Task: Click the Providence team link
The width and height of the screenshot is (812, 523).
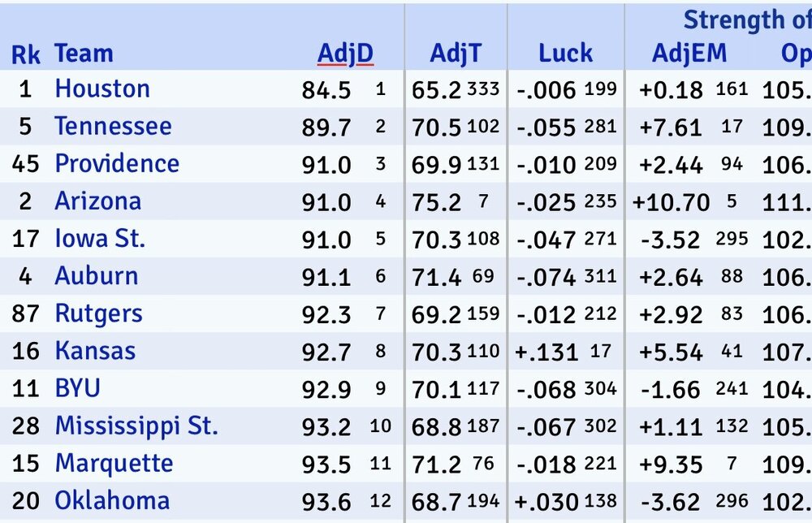Action: click(x=117, y=163)
